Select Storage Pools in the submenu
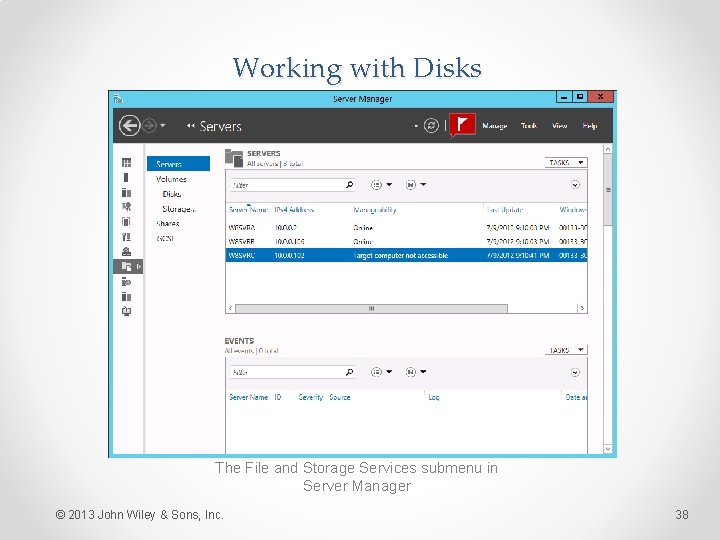This screenshot has width=720, height=540. coord(179,209)
